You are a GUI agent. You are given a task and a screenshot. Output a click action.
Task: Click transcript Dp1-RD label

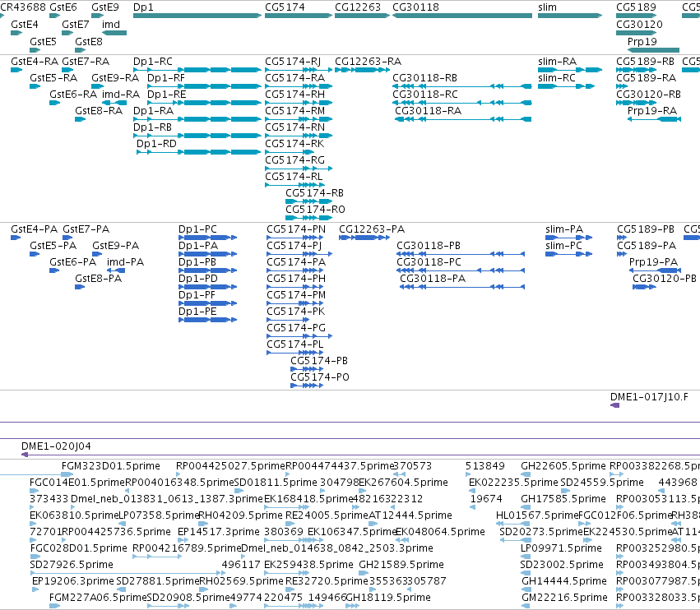pyautogui.click(x=156, y=144)
